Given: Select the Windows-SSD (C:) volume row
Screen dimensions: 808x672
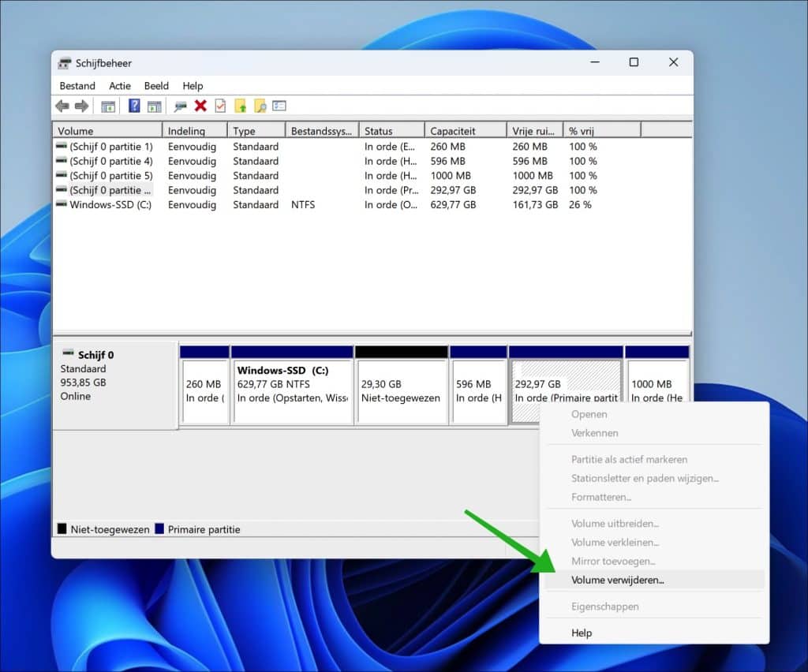Looking at the screenshot, I should pos(110,204).
